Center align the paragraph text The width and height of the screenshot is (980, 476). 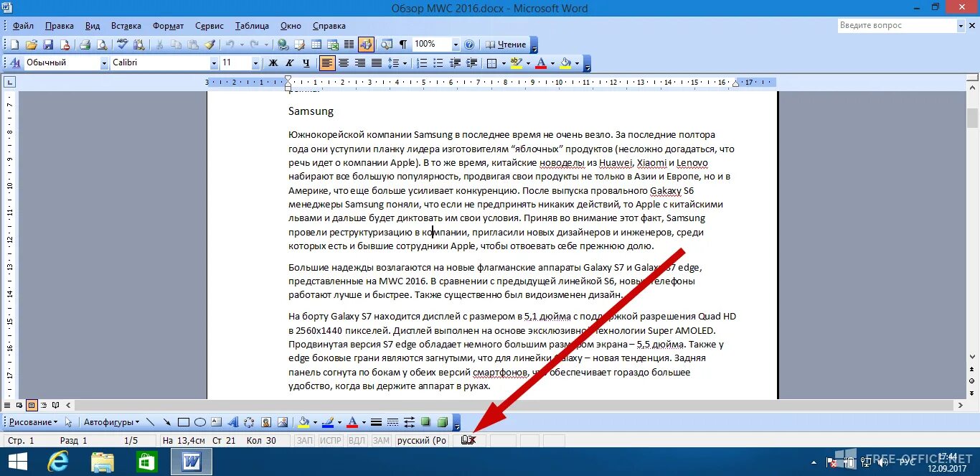[344, 63]
